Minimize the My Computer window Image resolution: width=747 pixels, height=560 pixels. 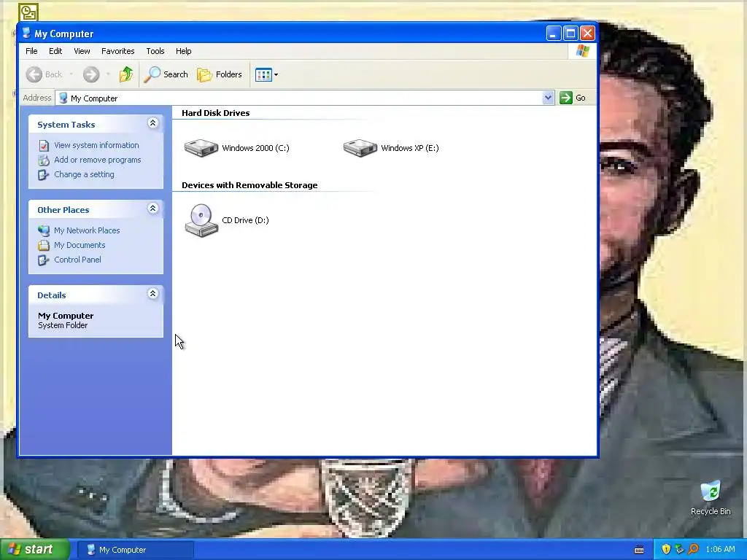553,34
